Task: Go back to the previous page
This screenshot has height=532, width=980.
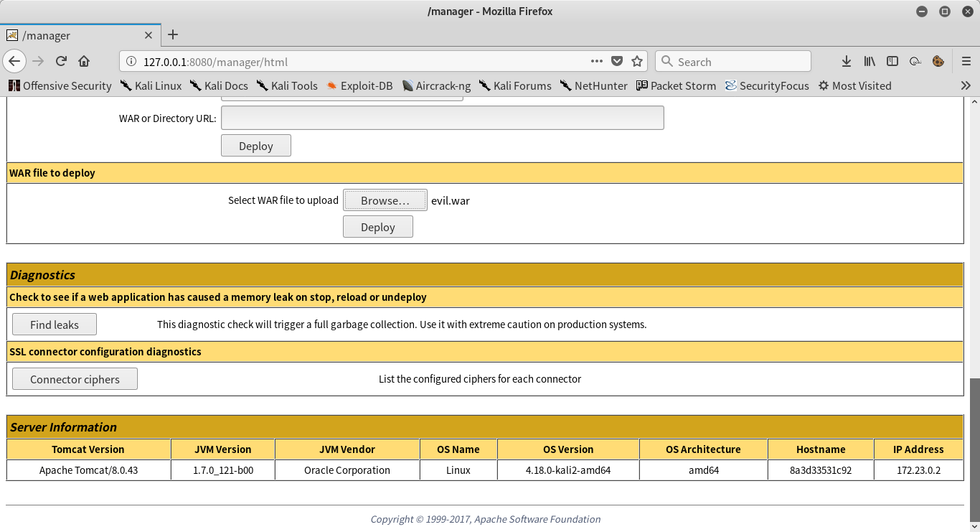Action: point(14,62)
